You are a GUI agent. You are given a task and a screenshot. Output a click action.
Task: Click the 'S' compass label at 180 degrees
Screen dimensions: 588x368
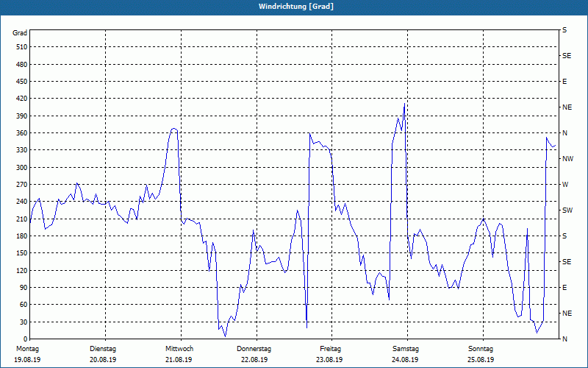(x=564, y=236)
